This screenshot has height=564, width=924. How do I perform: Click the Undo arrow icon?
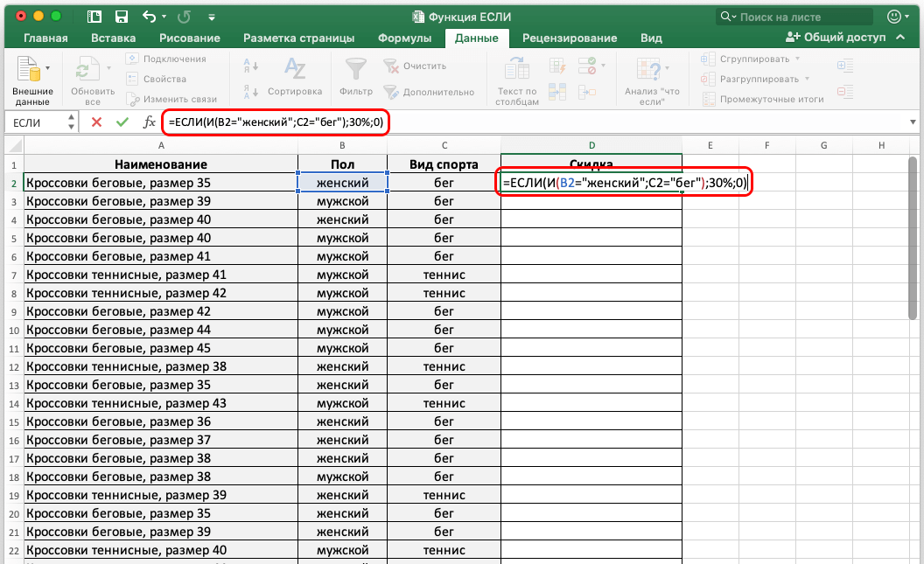point(149,17)
